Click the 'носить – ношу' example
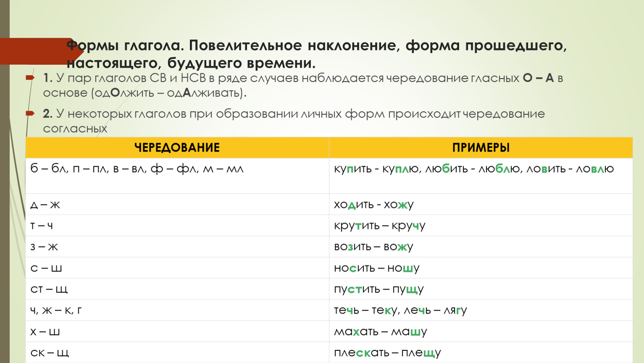This screenshot has height=363, width=644. click(376, 268)
